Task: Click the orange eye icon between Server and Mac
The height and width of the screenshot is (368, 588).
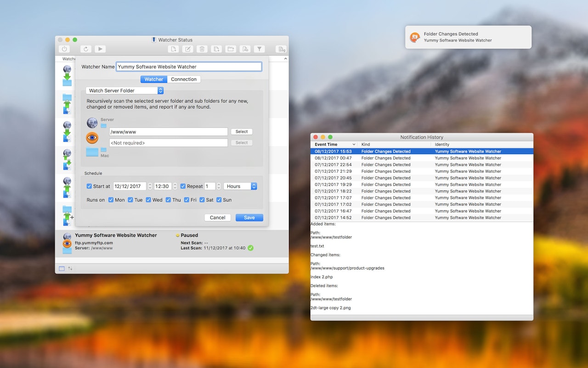Action: 92,138
